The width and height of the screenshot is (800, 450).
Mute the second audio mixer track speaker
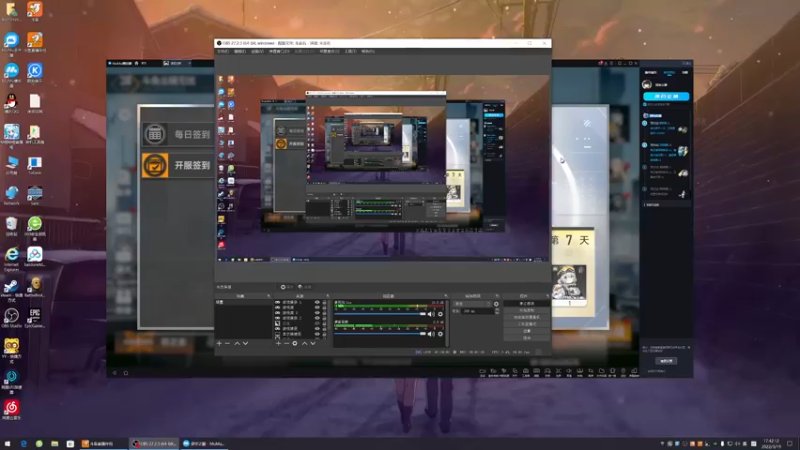[431, 334]
